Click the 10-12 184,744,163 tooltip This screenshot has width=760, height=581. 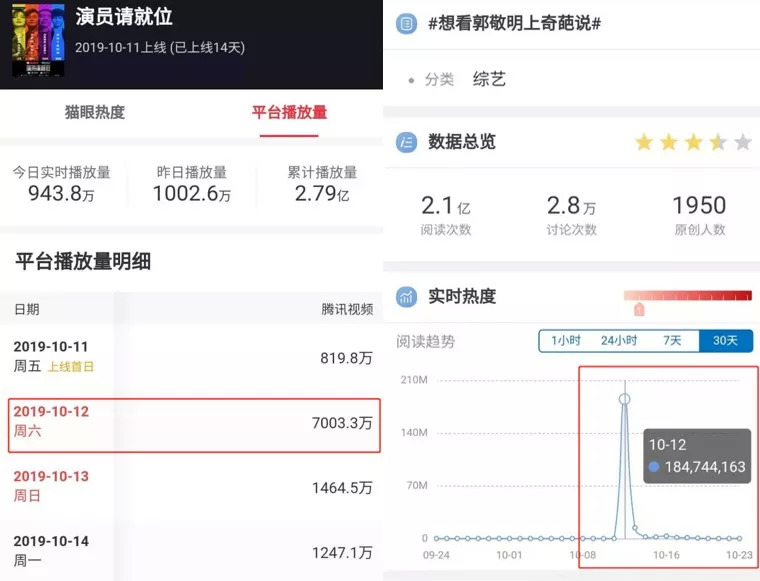point(697,455)
